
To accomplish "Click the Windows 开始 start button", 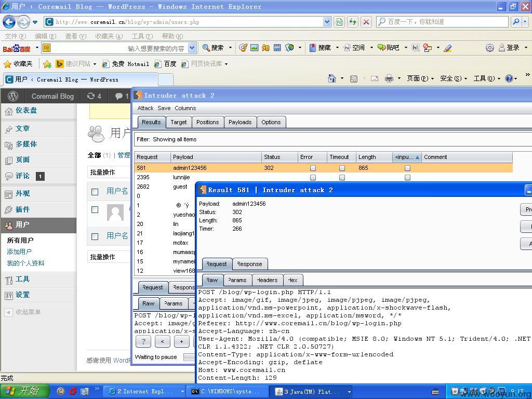I will coord(24,392).
